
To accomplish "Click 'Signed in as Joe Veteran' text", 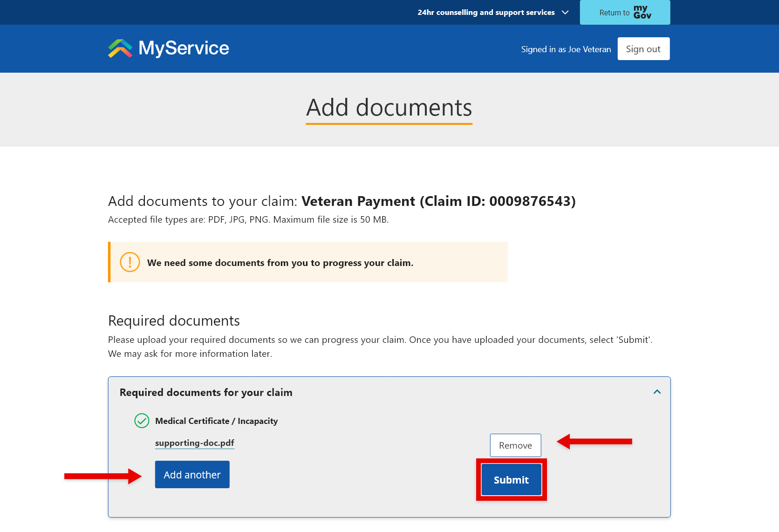I will (x=566, y=49).
